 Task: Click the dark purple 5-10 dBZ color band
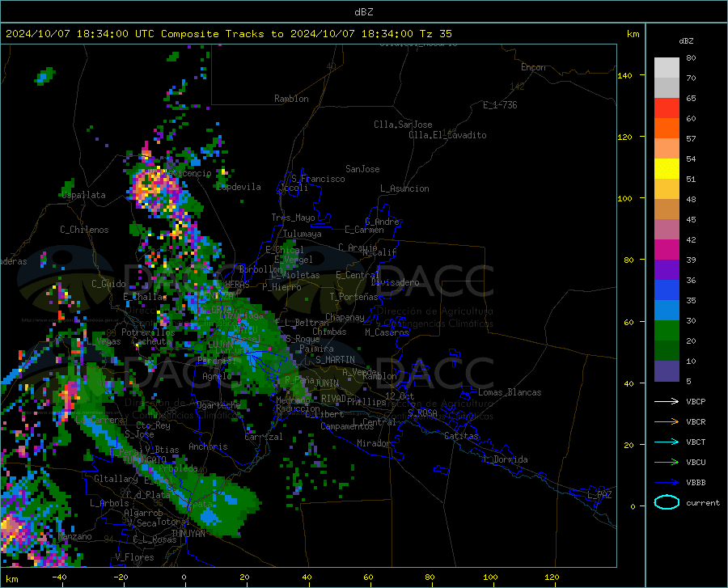667,371
